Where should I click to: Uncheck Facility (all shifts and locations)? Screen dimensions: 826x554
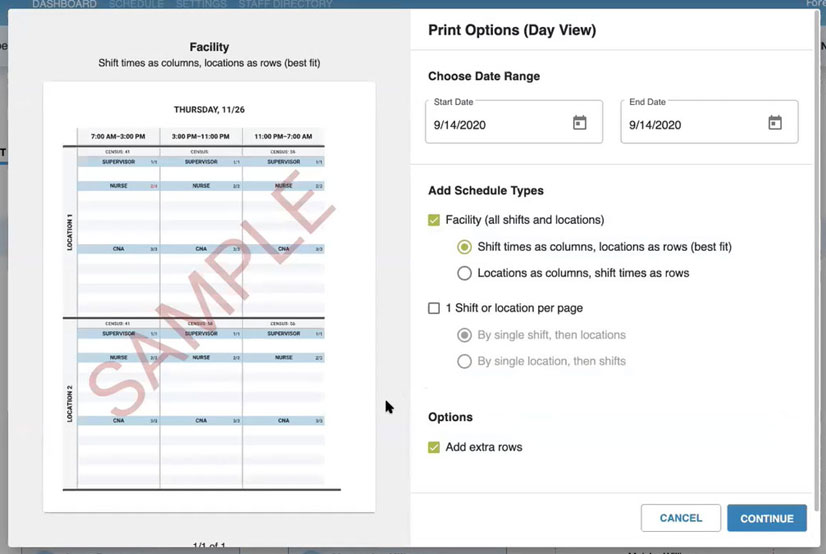point(434,220)
